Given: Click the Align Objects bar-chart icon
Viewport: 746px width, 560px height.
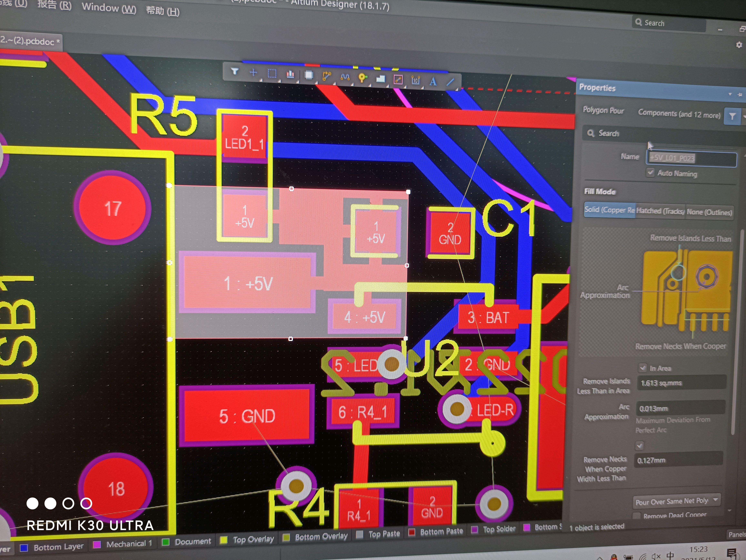Looking at the screenshot, I should 290,74.
